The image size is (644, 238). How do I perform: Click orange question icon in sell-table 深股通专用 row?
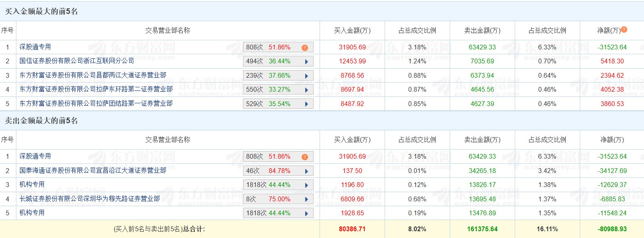[304, 157]
